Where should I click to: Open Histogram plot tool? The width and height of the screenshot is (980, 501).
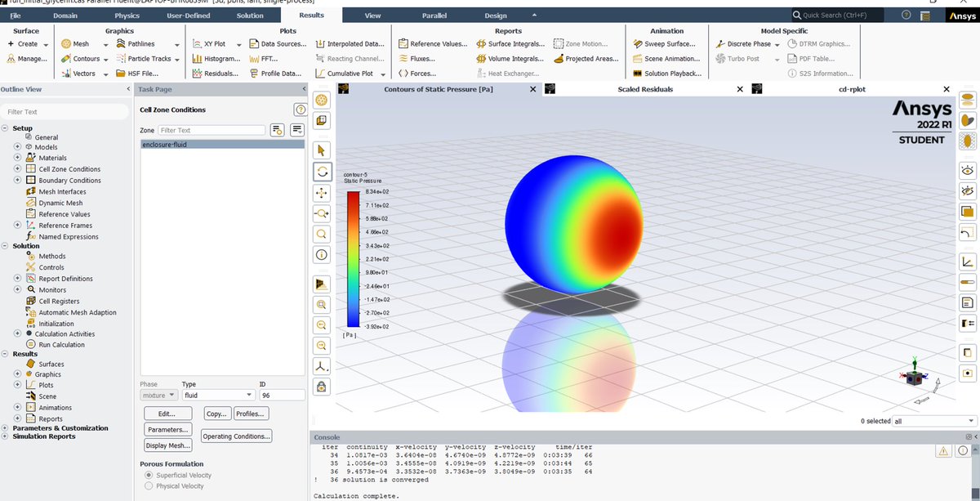click(x=216, y=59)
